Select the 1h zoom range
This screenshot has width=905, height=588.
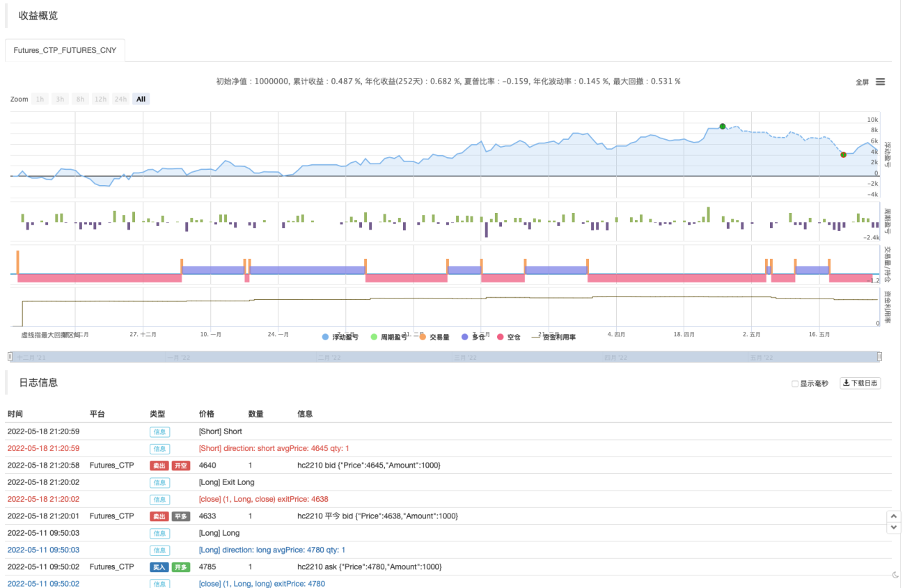point(40,99)
